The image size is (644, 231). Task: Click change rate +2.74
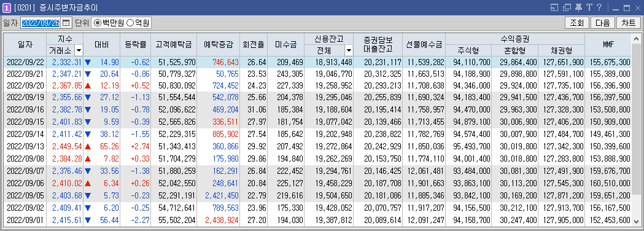pyautogui.click(x=140, y=146)
